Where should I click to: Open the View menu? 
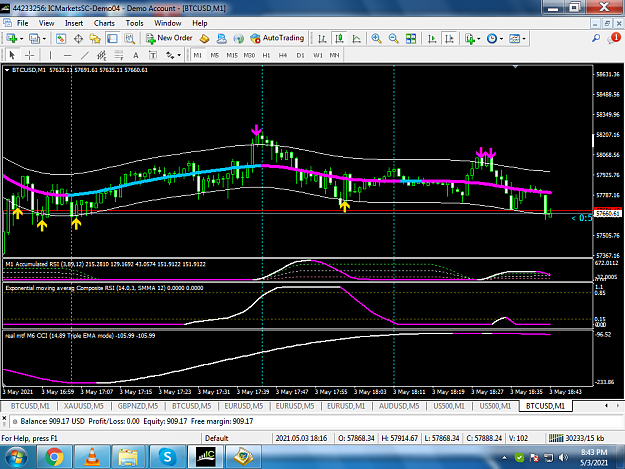[46, 23]
